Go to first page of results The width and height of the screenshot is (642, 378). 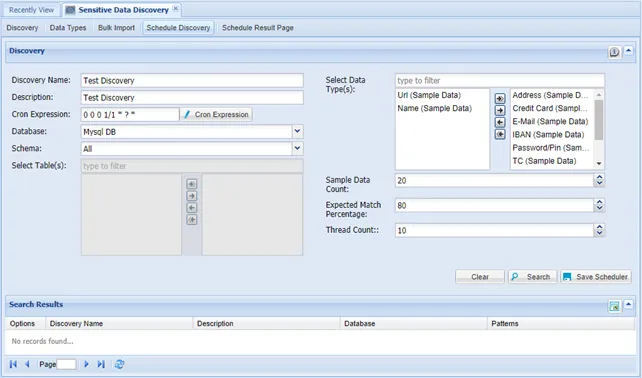(14, 364)
